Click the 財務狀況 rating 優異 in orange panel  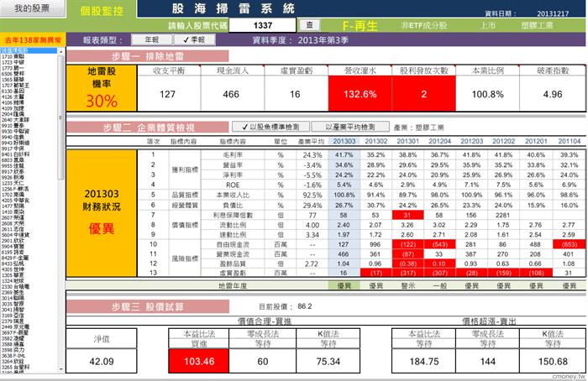[x=102, y=228]
